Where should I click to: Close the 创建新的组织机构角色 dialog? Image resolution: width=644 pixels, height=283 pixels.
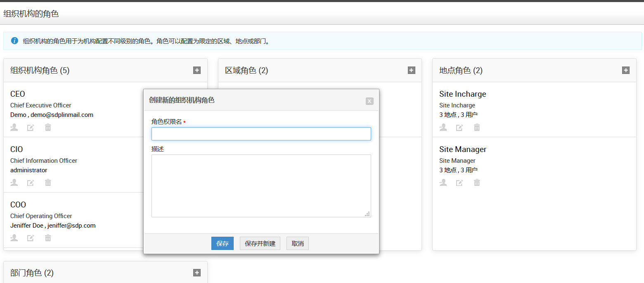coord(369,101)
